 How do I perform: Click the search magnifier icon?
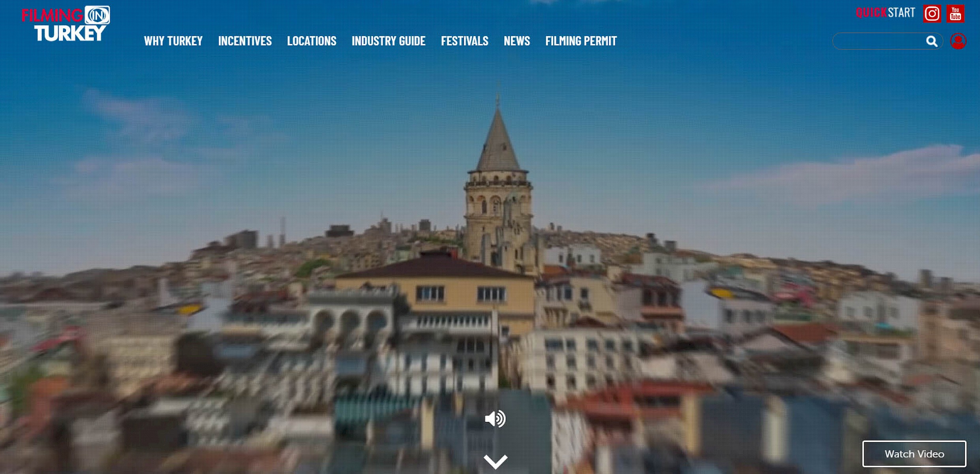[931, 41]
